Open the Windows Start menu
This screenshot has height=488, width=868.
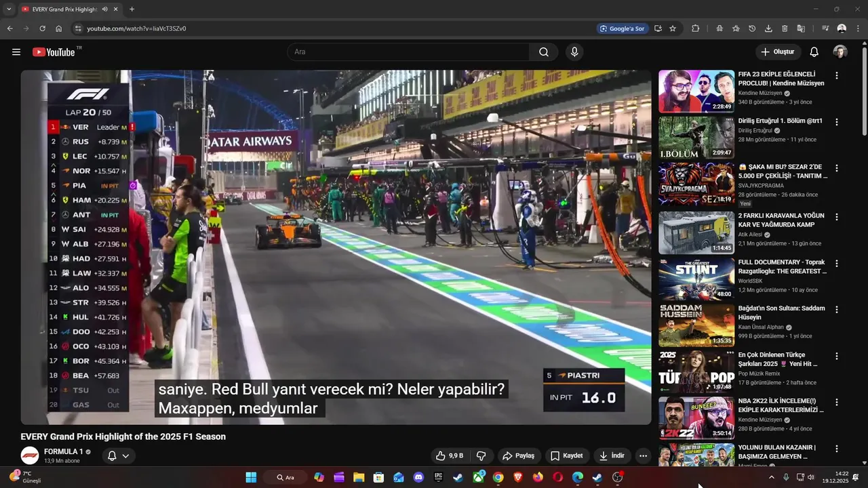click(251, 477)
